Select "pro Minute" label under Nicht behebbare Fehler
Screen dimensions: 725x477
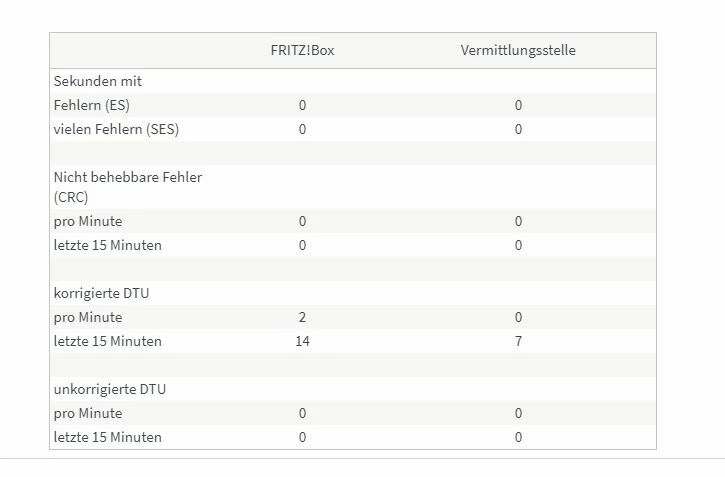88,221
